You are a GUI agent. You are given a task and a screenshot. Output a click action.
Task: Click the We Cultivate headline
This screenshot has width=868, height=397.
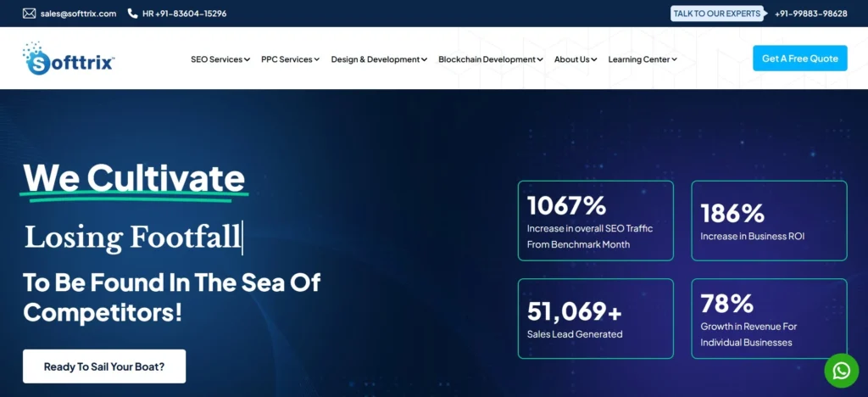[134, 178]
